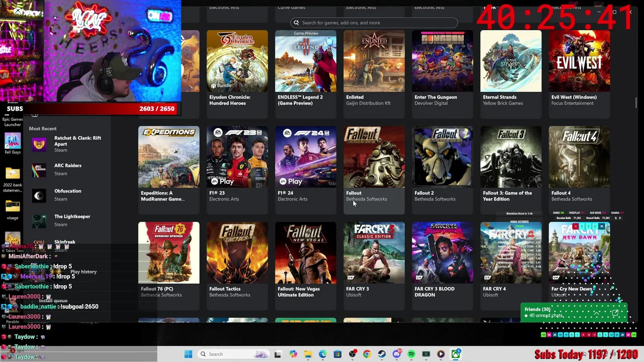Open the Fall Guys desktop shortcut

point(13,143)
